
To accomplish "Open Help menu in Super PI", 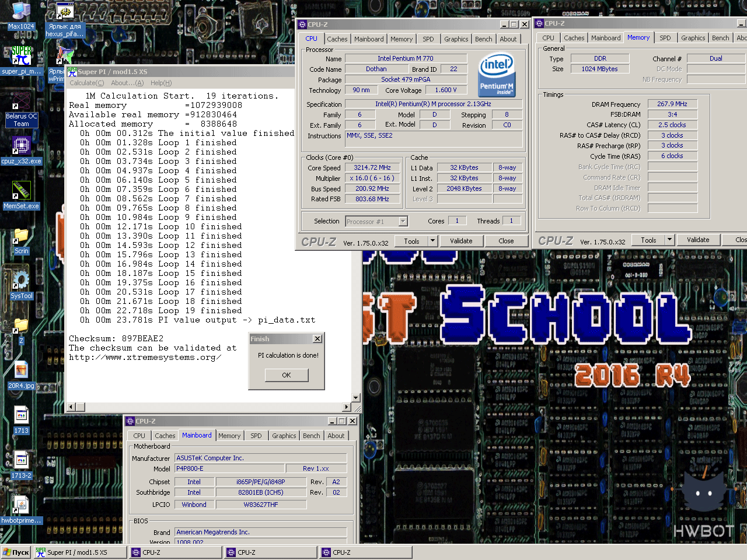I will [x=161, y=83].
